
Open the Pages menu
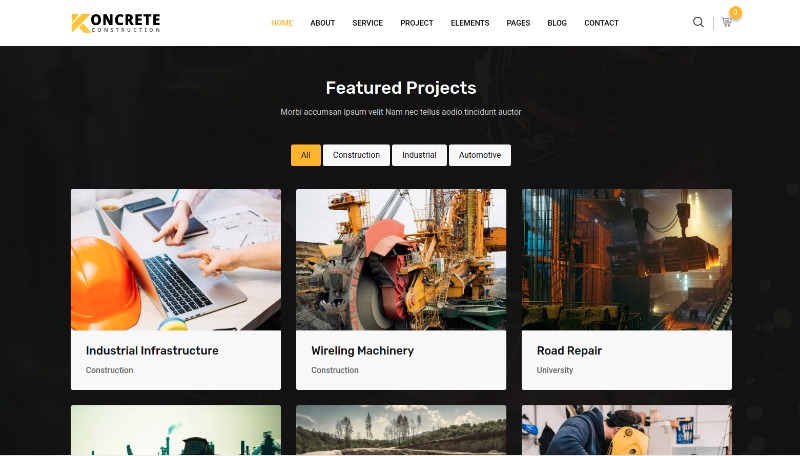tap(518, 23)
